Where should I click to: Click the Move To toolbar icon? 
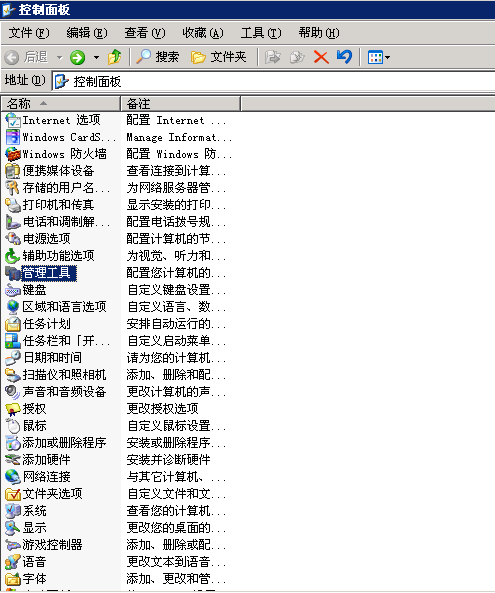pos(273,57)
